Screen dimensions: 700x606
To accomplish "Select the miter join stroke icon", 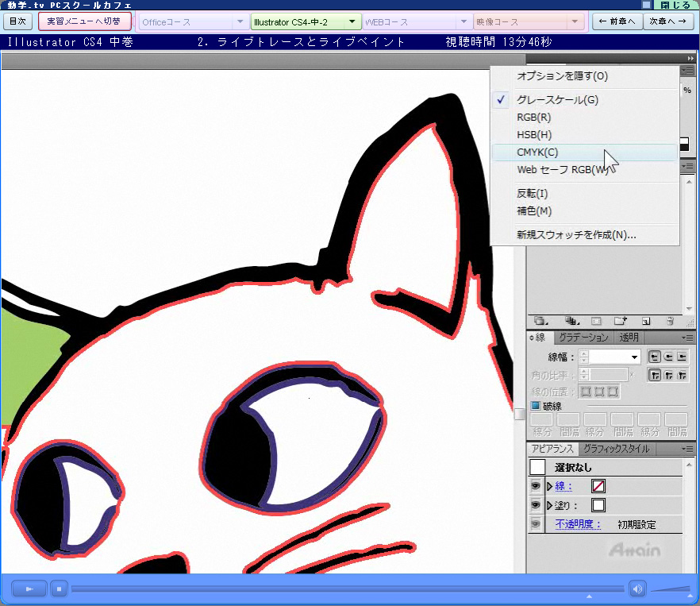I will click(x=655, y=375).
